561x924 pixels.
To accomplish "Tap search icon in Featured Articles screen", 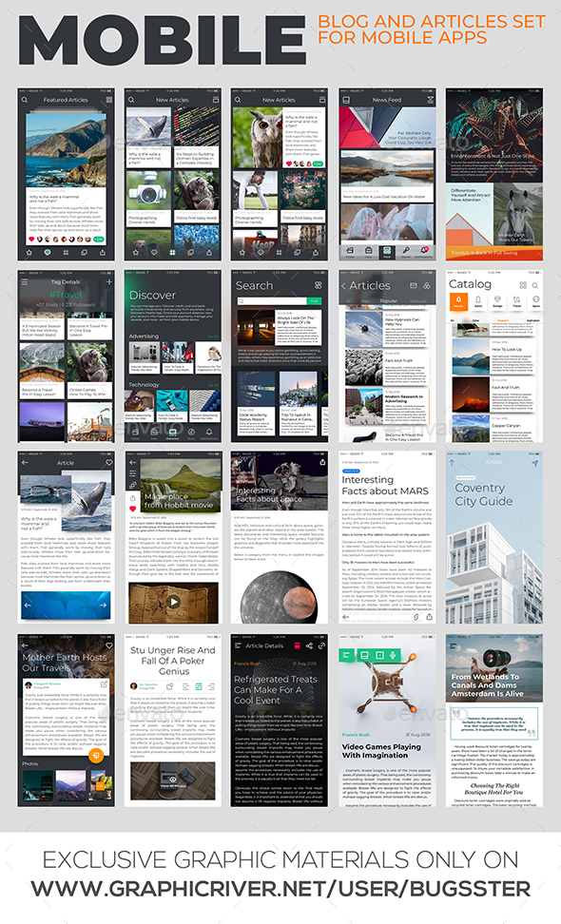I will [x=25, y=100].
